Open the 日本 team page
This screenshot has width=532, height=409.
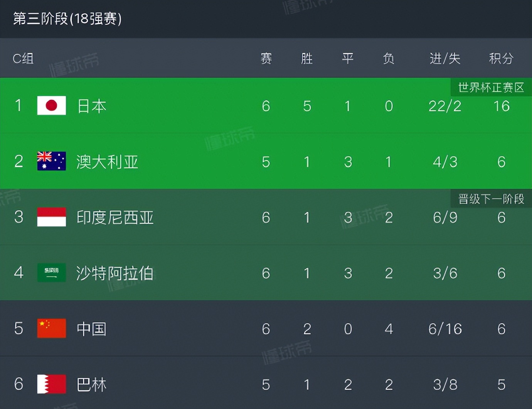[x=91, y=106]
